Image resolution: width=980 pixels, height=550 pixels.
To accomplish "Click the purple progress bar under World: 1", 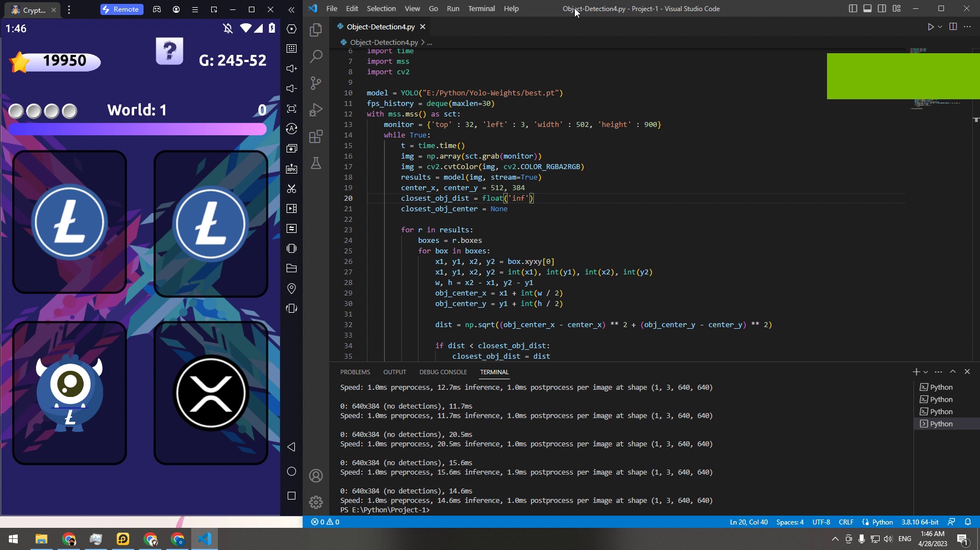I will [x=137, y=129].
